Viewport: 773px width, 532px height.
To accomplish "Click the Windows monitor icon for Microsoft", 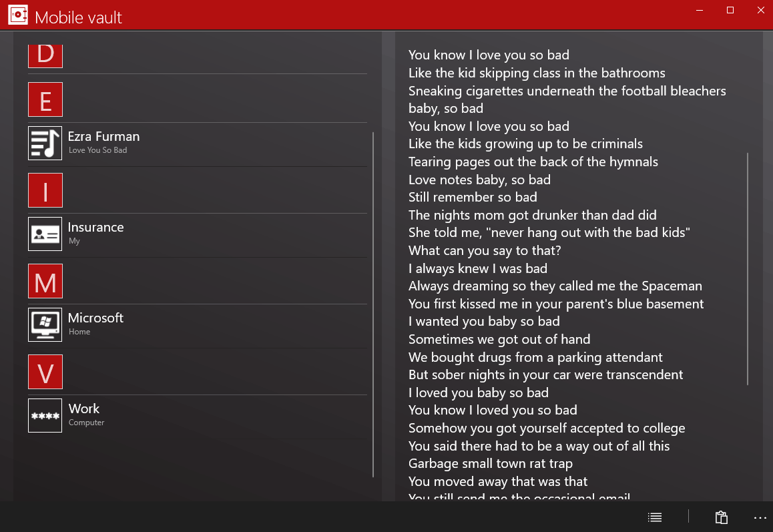I will (45, 325).
